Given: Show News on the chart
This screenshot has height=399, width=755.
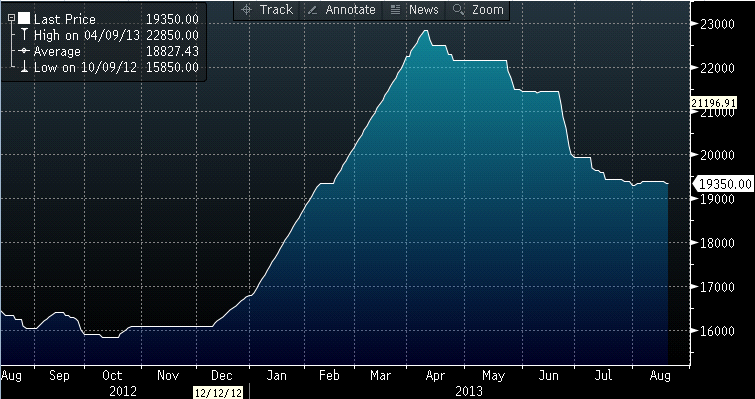Looking at the screenshot, I should [x=424, y=10].
